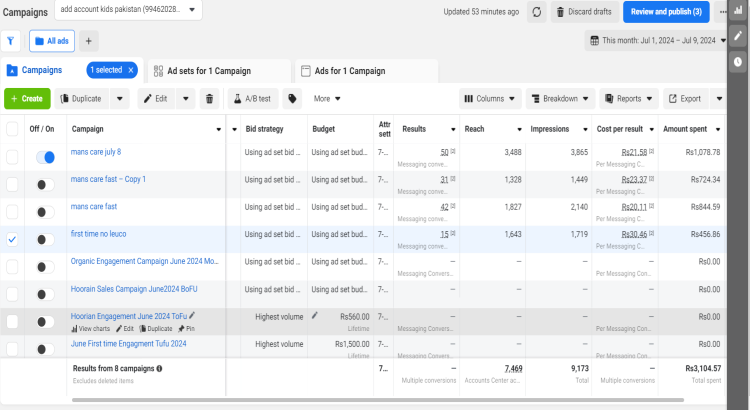This screenshot has width=750, height=410.
Task: Open the clock history icon in sidebar
Action: [738, 62]
